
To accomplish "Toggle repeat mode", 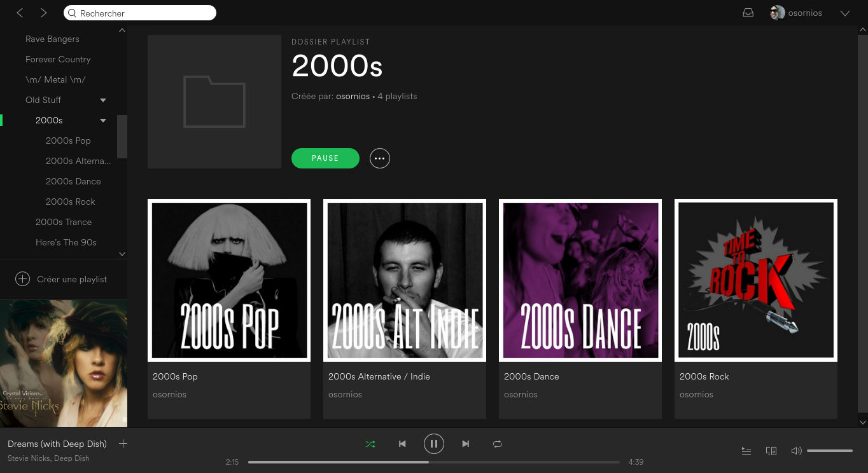I will [498, 444].
